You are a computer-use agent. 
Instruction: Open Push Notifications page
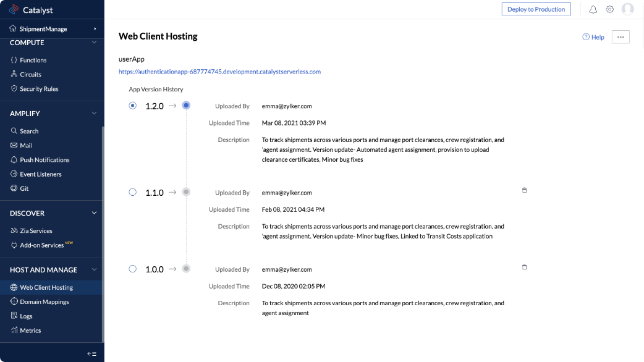tap(44, 159)
